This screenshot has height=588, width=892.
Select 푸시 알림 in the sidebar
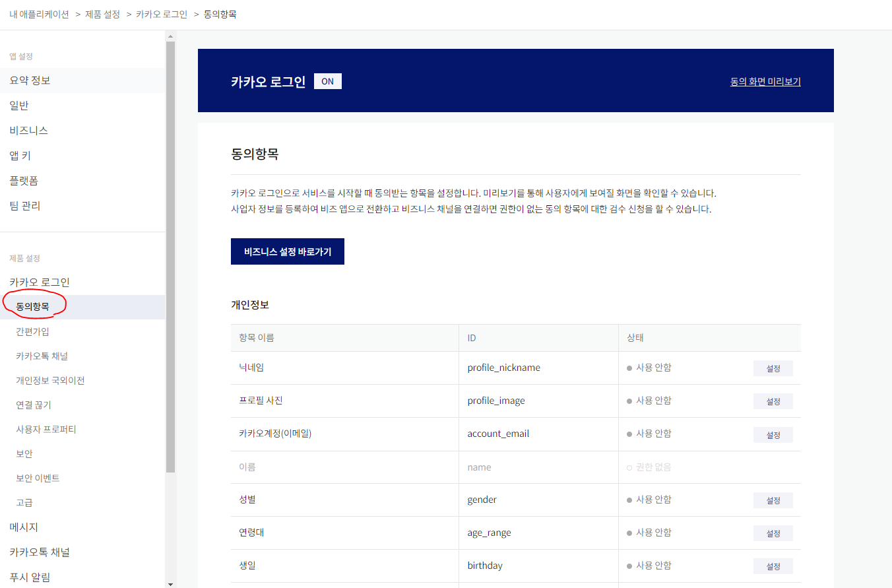pyautogui.click(x=82, y=577)
